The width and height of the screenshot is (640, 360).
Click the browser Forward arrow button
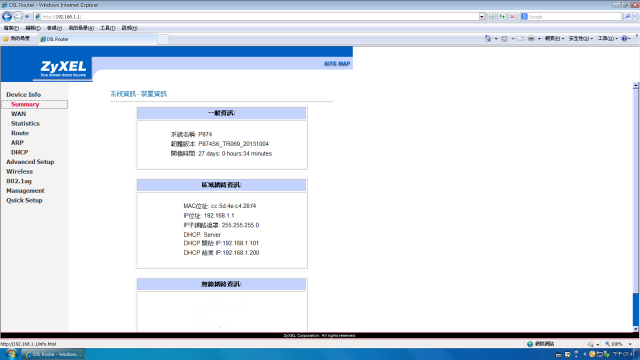coord(18,17)
